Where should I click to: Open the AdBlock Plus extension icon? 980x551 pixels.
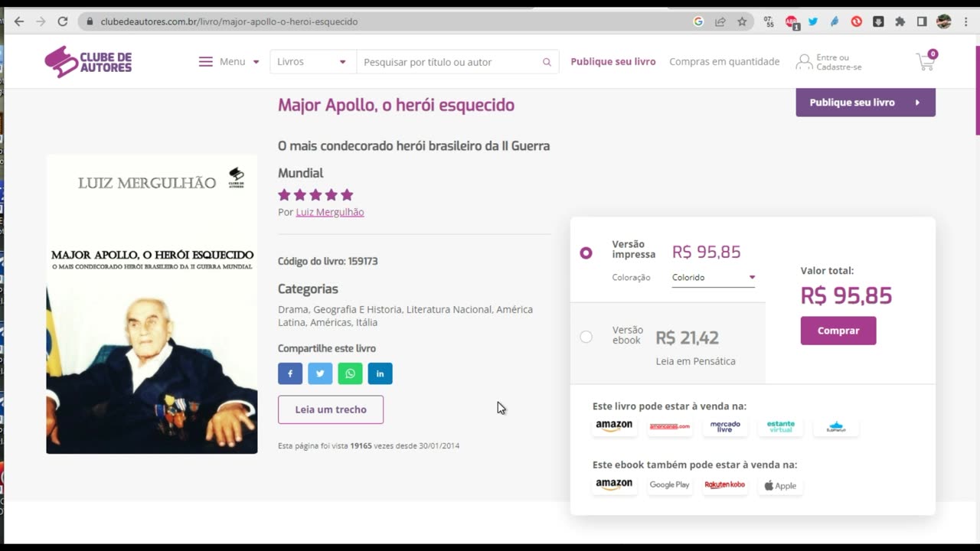pyautogui.click(x=792, y=21)
